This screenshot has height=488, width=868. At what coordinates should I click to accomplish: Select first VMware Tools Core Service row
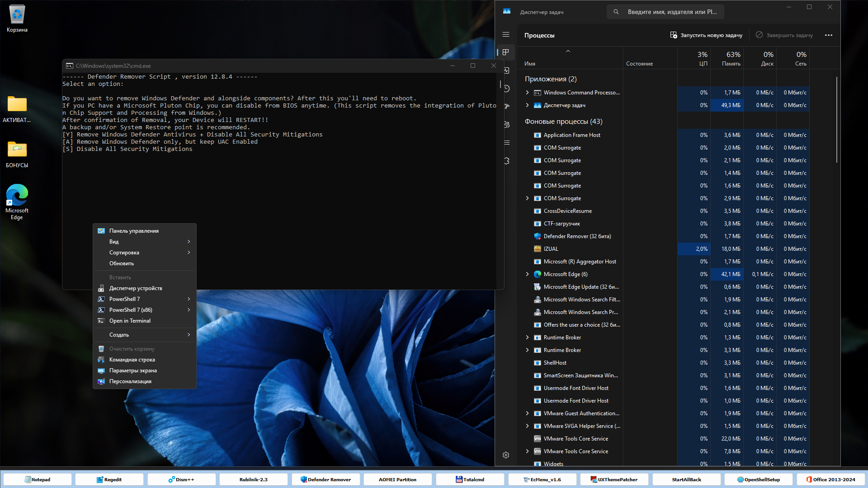[664, 439]
